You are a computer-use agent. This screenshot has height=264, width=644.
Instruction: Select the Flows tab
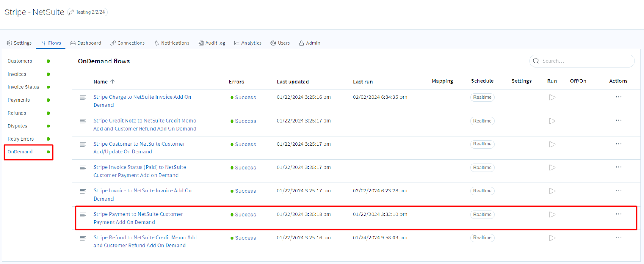[51, 43]
